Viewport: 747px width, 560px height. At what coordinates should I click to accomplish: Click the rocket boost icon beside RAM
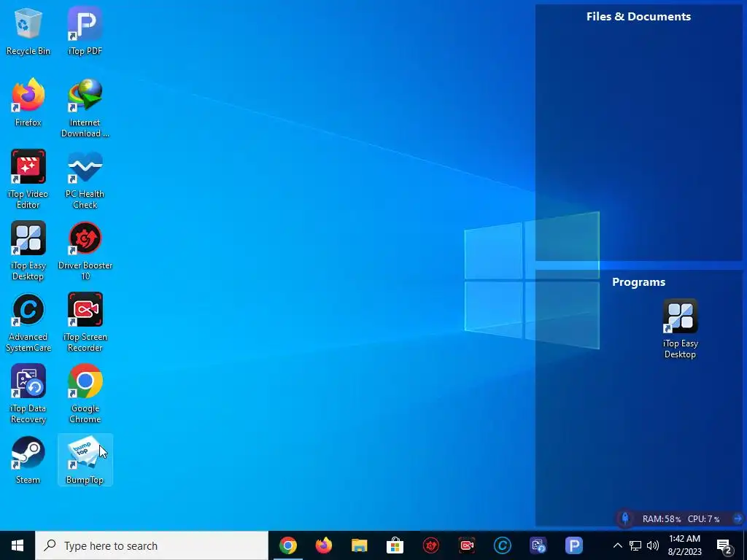pyautogui.click(x=625, y=518)
